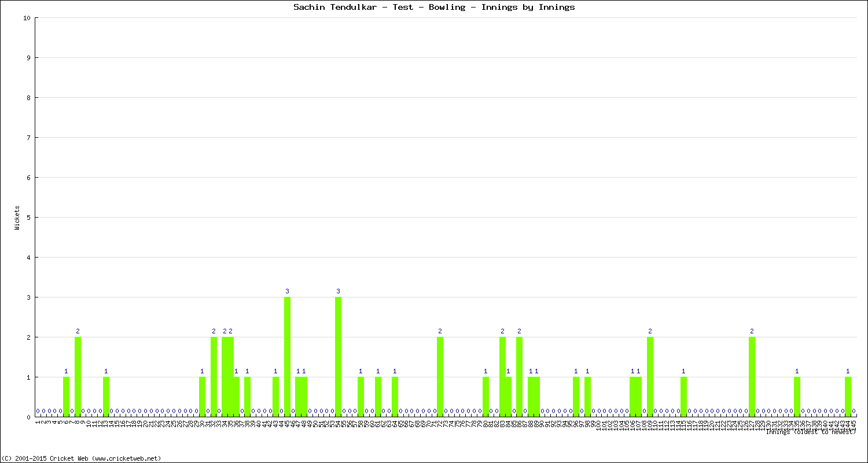The width and height of the screenshot is (868, 463).
Task: Click the 1-wicket bar at innings 13
Action: tap(106, 397)
